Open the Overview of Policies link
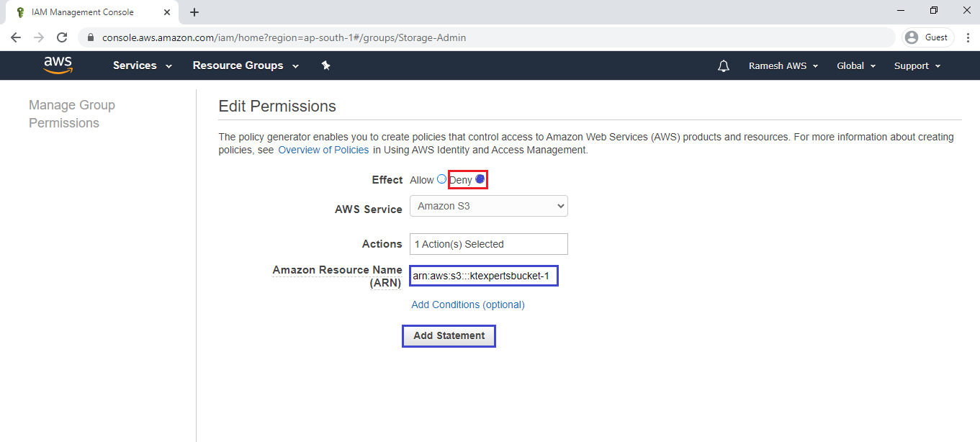The height and width of the screenshot is (442, 980). point(323,150)
